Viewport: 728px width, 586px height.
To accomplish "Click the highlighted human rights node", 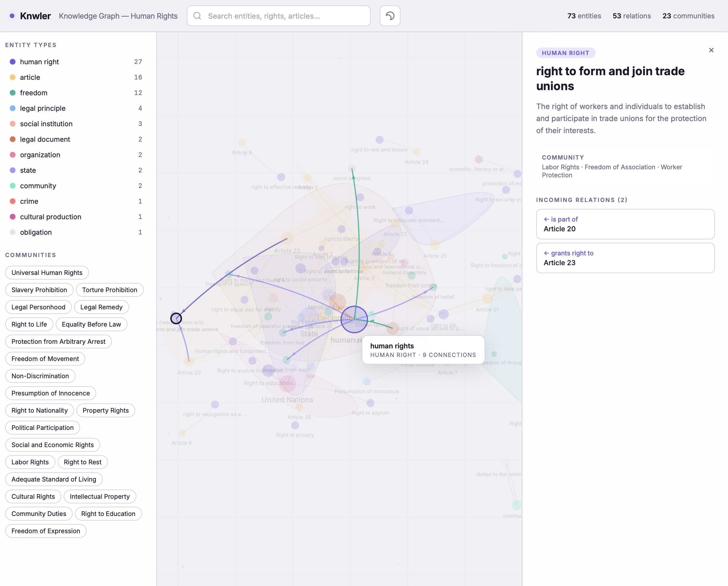I will [x=354, y=319].
